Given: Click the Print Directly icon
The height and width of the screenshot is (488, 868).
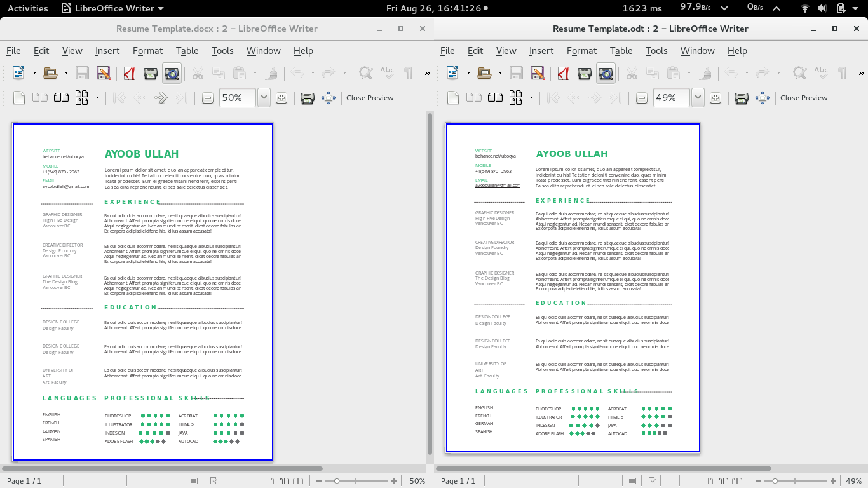Looking at the screenshot, I should pyautogui.click(x=149, y=72).
